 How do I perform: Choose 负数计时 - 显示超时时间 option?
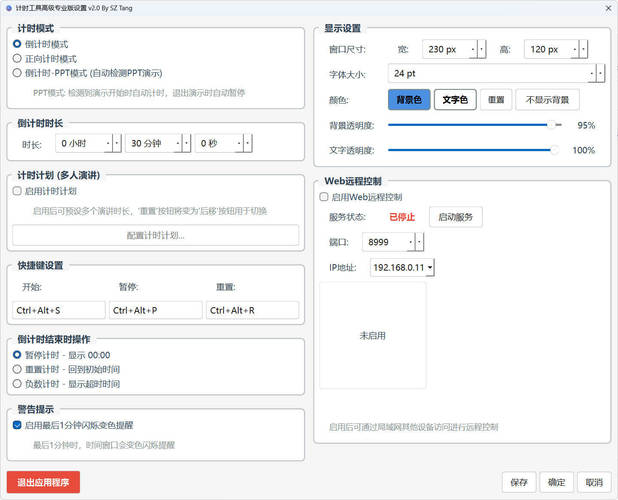17,383
